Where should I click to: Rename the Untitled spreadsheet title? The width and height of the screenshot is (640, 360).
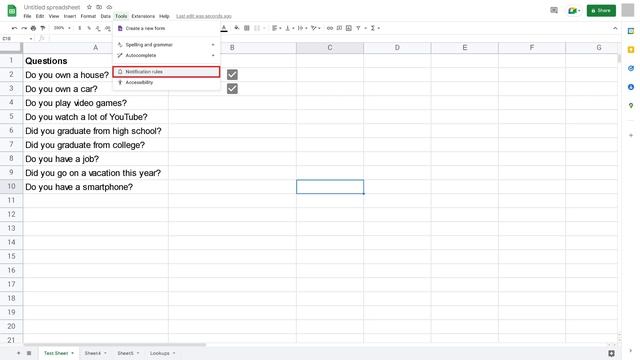click(x=52, y=7)
